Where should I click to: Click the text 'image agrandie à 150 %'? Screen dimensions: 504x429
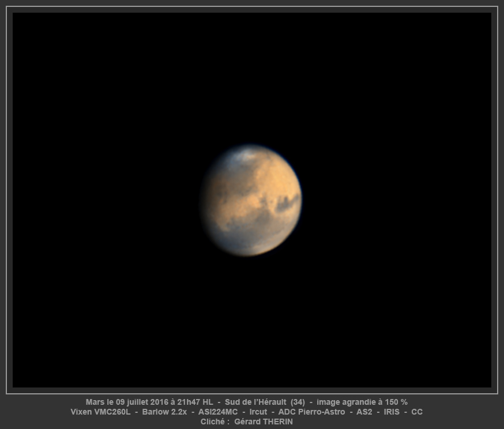(x=362, y=402)
